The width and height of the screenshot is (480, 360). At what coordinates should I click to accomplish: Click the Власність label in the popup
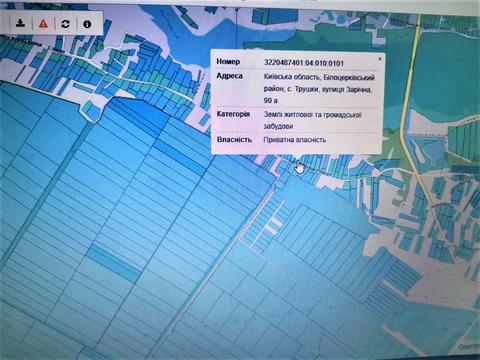pyautogui.click(x=234, y=139)
